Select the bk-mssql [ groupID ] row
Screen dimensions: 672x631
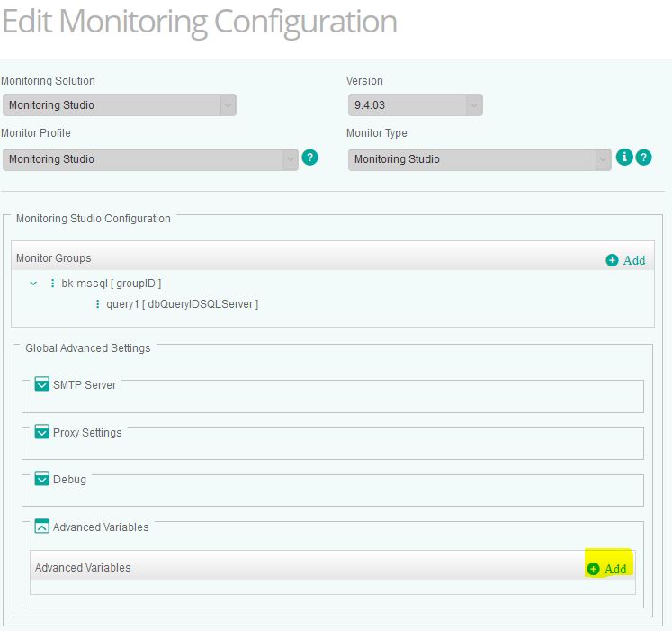click(111, 284)
